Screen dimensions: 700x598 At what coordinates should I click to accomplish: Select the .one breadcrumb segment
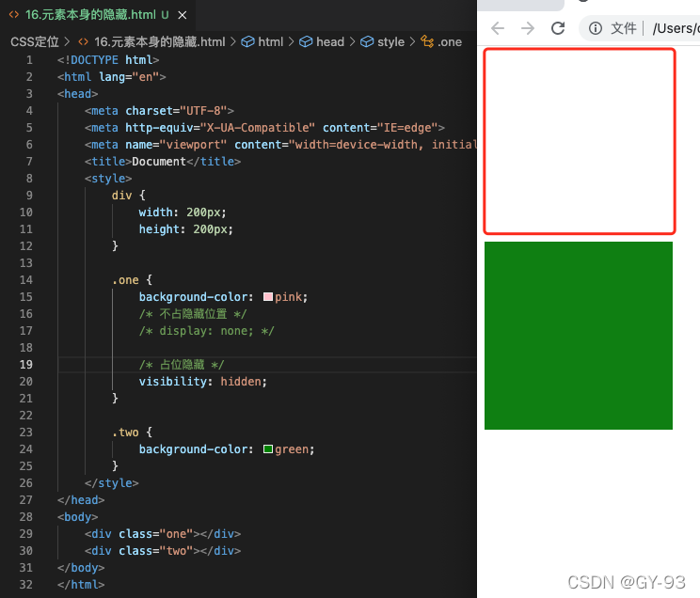(450, 42)
